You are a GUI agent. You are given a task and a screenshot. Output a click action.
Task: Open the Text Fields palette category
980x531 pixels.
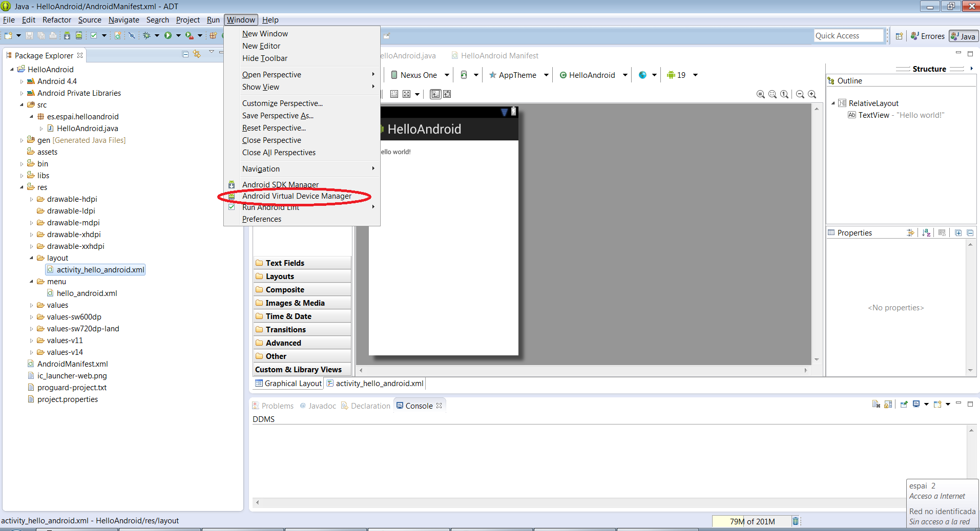[x=285, y=263]
